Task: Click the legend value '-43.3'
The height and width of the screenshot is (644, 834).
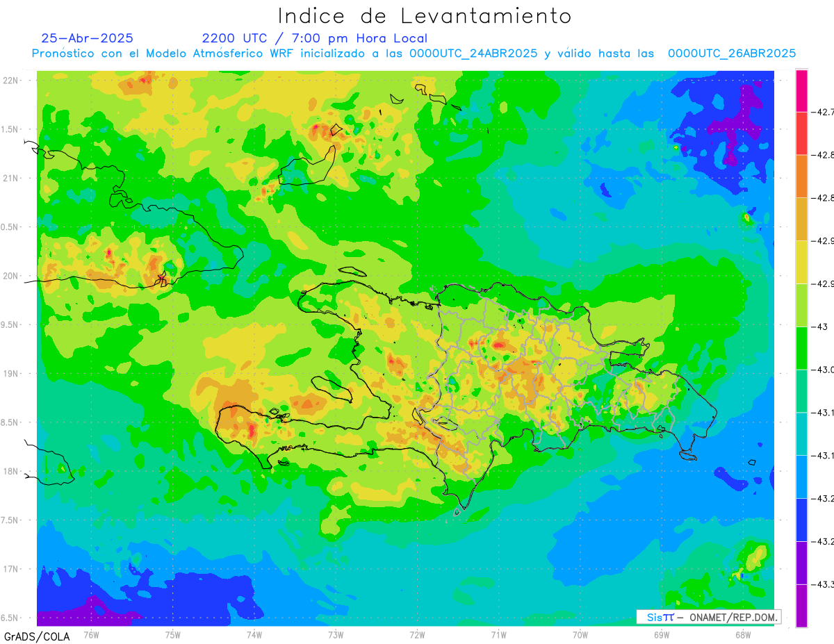Action: click(x=824, y=584)
